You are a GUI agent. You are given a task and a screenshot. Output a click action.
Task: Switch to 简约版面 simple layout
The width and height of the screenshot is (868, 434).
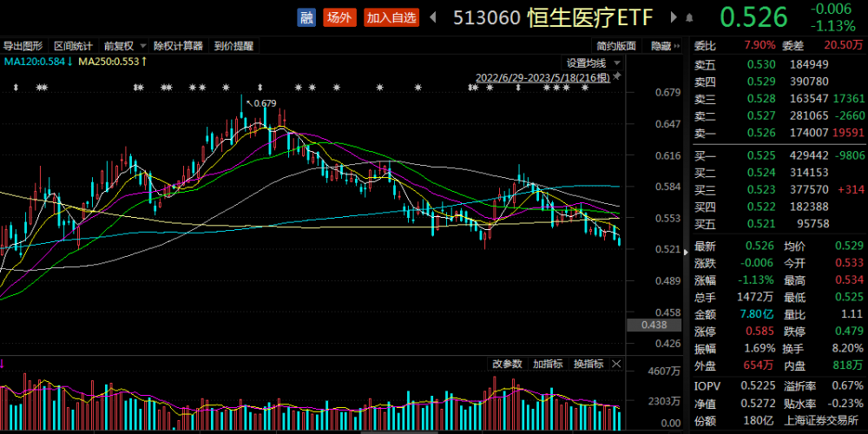616,46
